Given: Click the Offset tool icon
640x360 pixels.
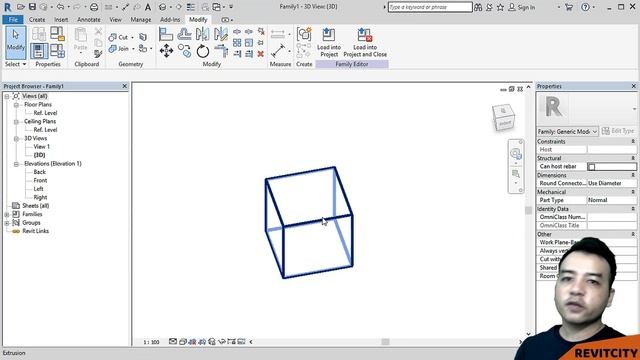Looking at the screenshot, I should pos(184,34).
